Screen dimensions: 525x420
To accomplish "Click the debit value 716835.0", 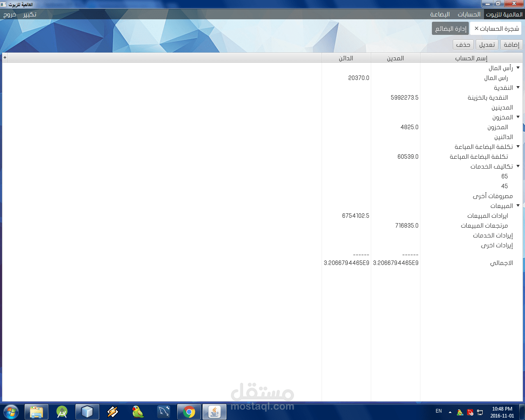I will pyautogui.click(x=407, y=226).
